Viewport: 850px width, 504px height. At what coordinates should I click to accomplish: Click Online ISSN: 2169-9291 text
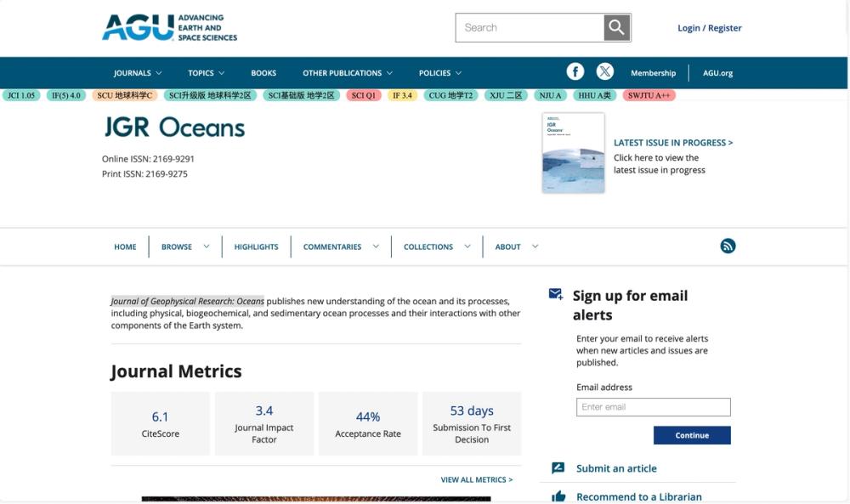click(148, 159)
